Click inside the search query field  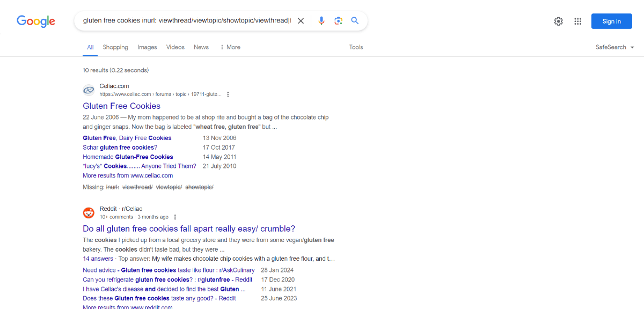point(186,21)
